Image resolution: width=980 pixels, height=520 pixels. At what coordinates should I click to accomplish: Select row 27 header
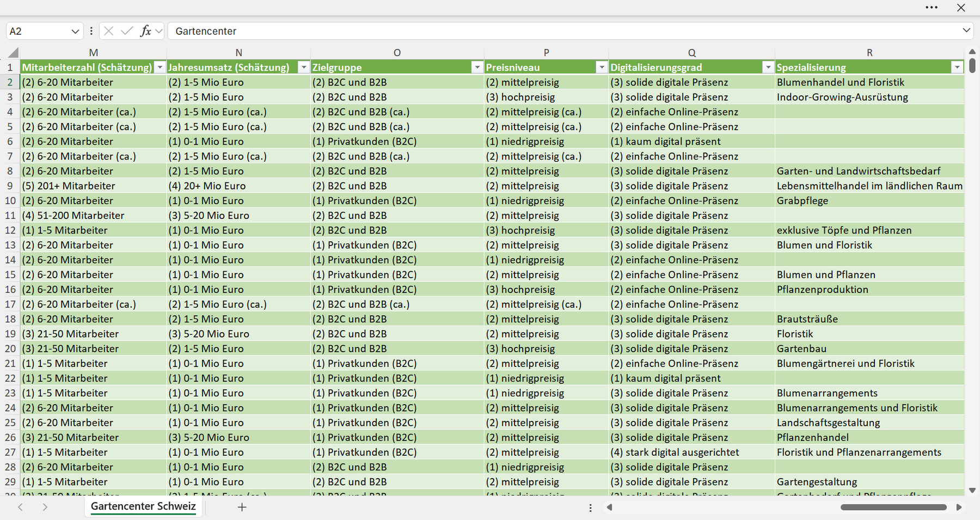coord(10,452)
